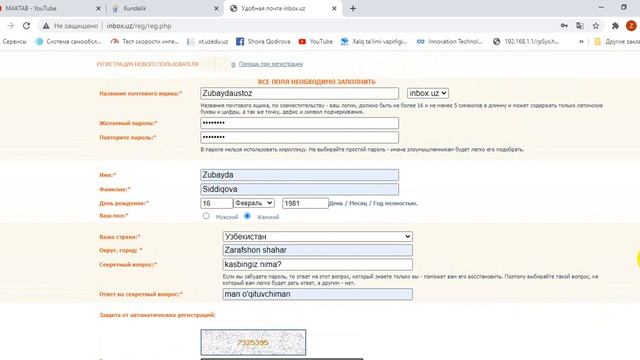The height and width of the screenshot is (360, 640).
Task: Open the extensions puzzle icon
Action: click(615, 26)
